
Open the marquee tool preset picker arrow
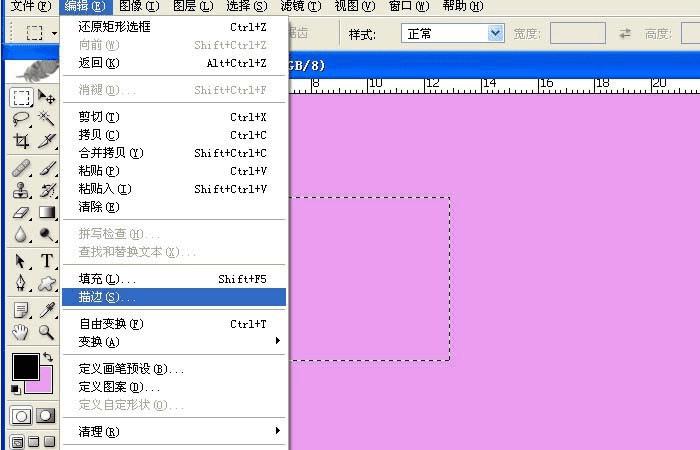click(x=54, y=33)
